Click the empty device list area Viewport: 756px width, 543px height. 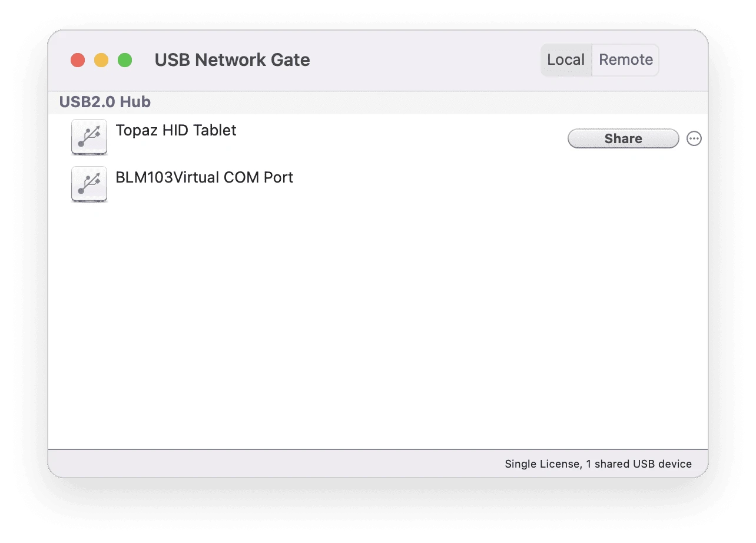[x=377, y=324]
